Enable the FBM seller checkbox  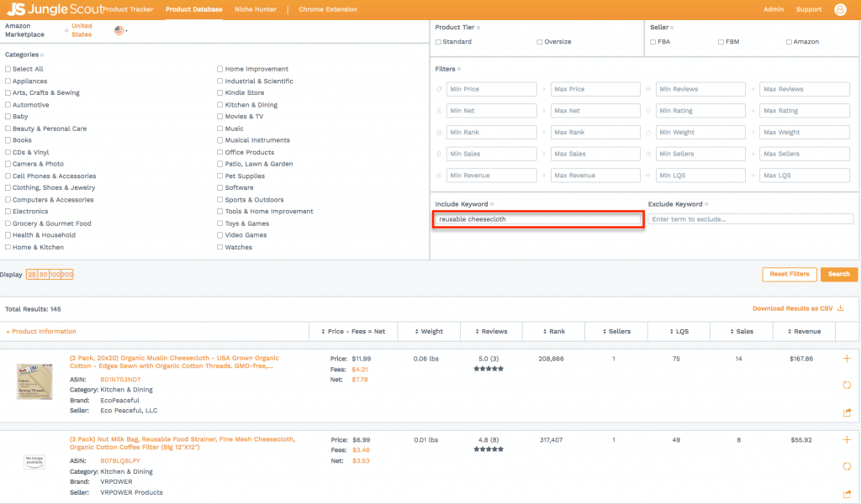tap(721, 42)
